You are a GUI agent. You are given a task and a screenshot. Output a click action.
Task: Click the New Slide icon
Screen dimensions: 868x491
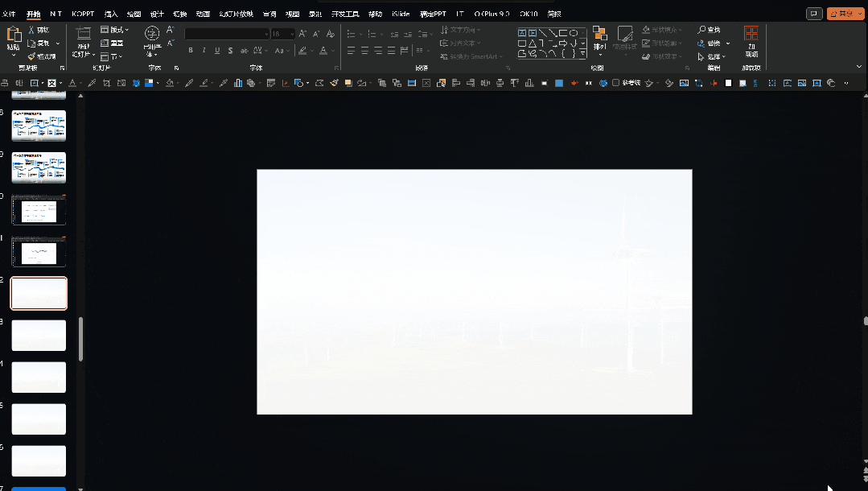click(x=83, y=33)
